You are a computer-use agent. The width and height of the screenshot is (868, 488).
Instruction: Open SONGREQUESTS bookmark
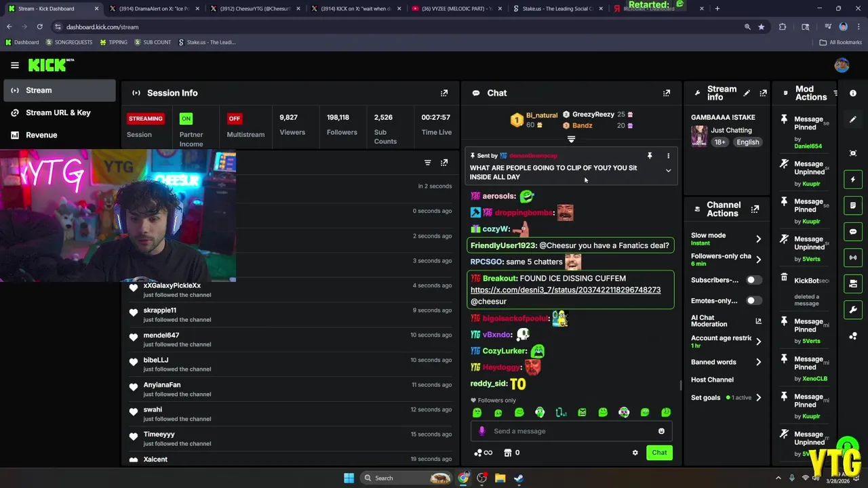pyautogui.click(x=69, y=42)
